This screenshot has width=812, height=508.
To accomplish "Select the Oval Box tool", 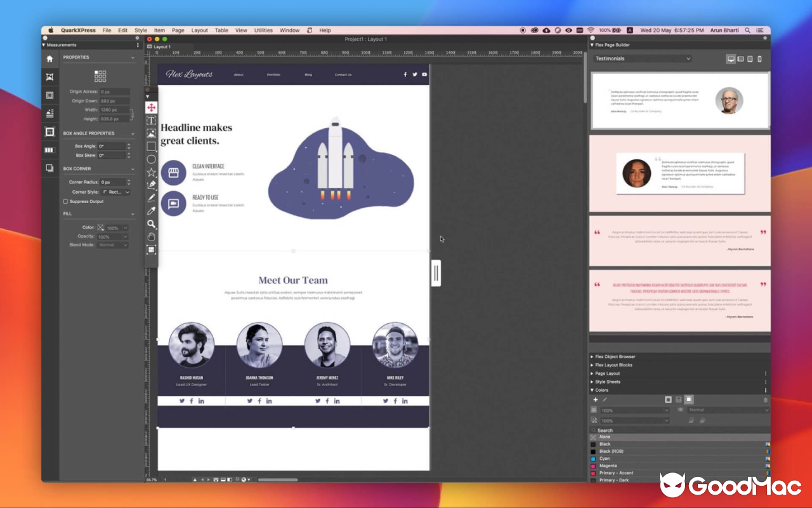I will [x=151, y=159].
